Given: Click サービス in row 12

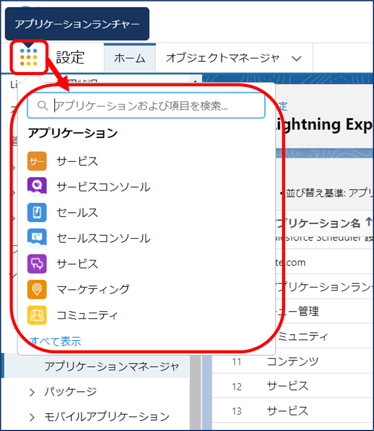Looking at the screenshot, I should 287,386.
